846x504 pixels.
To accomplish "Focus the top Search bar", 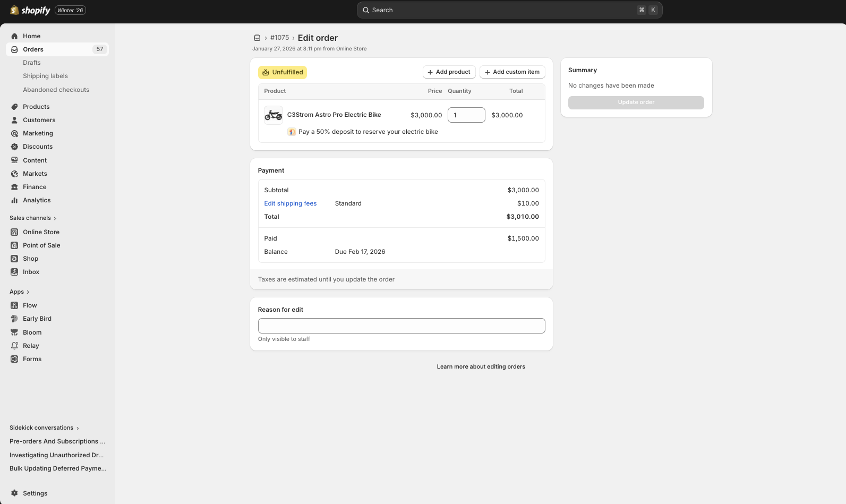I will (510, 10).
